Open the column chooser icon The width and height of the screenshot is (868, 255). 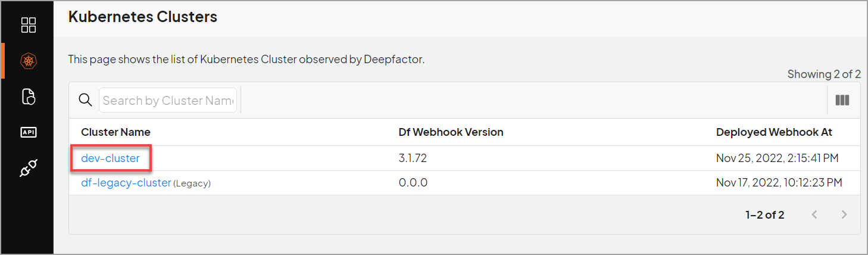842,100
